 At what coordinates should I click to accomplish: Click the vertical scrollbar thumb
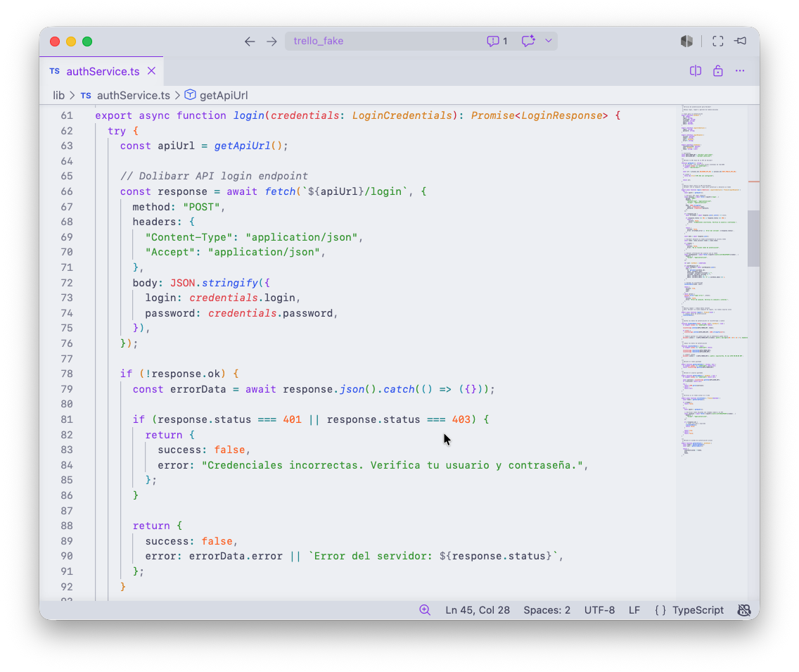(x=754, y=238)
